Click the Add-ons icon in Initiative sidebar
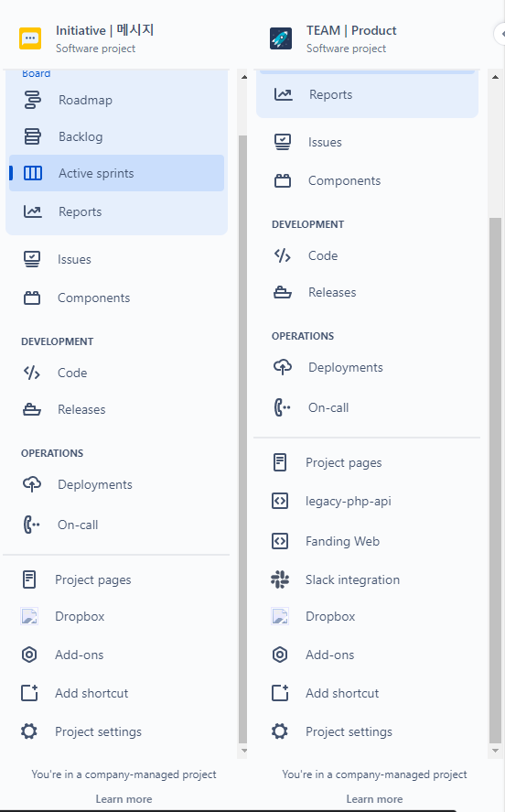Image resolution: width=505 pixels, height=812 pixels. [x=29, y=655]
